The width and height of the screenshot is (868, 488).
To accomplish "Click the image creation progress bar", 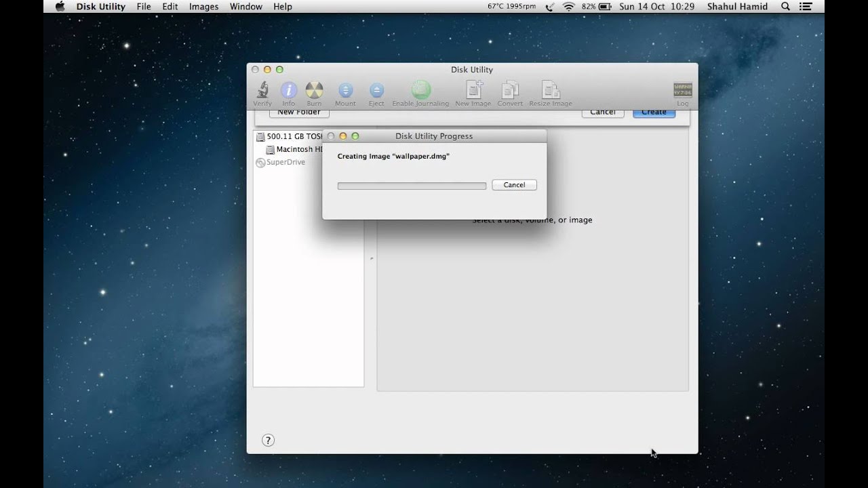I will tap(412, 186).
